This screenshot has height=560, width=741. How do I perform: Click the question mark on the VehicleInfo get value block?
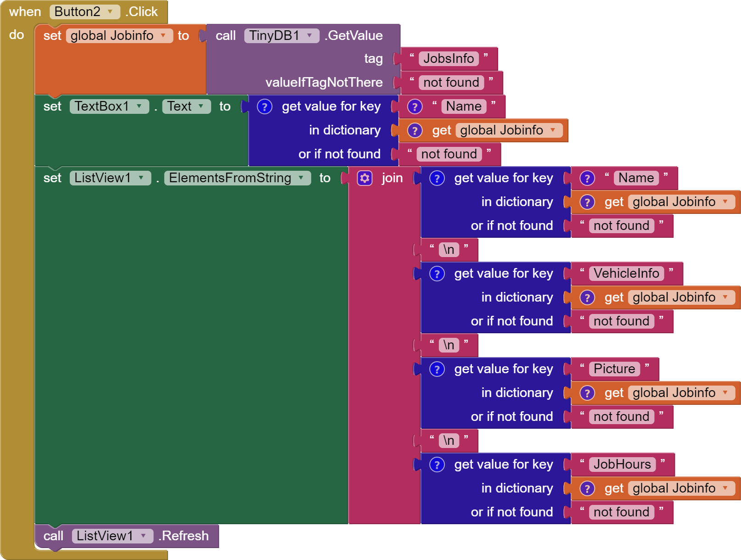pos(436,273)
